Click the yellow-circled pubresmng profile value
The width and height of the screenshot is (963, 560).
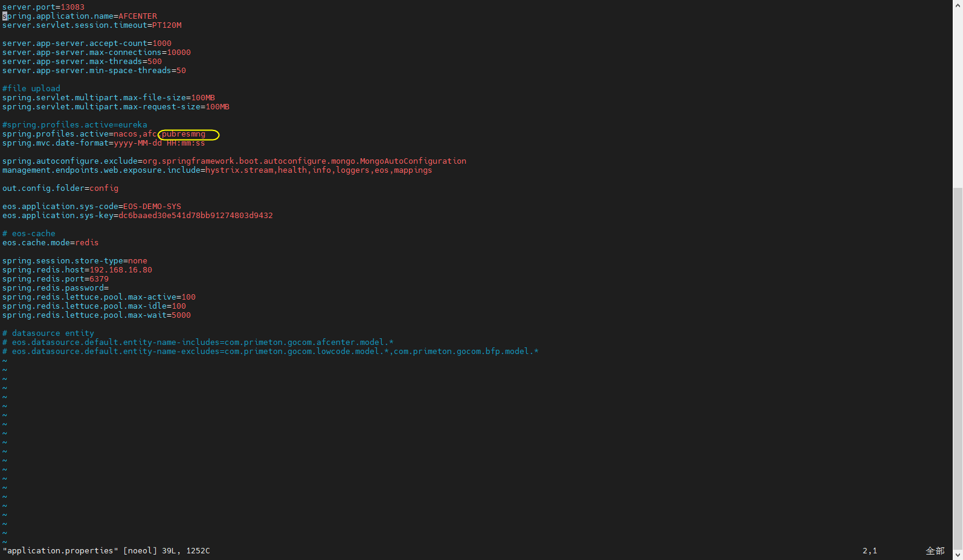click(x=184, y=134)
